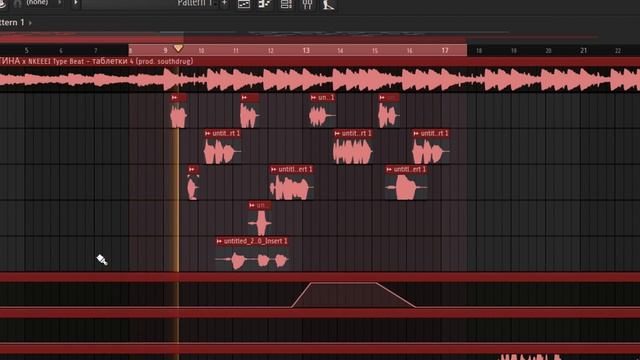Screen dimensions: 640x360
Task: Select the 'un..1' clip waveform
Action: pos(322,116)
